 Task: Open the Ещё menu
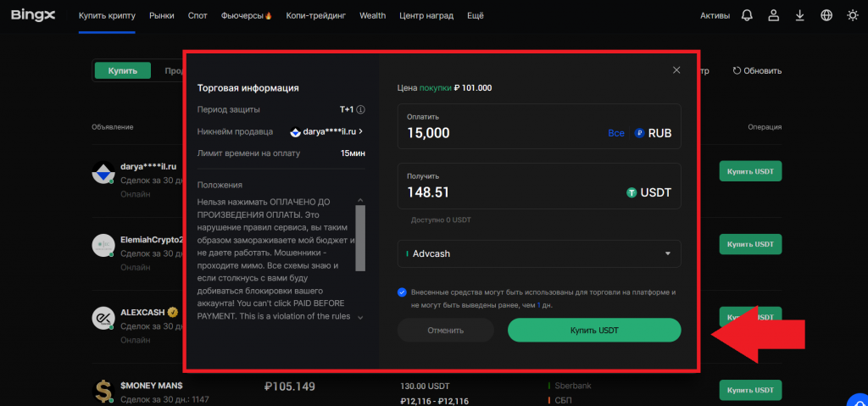point(476,15)
